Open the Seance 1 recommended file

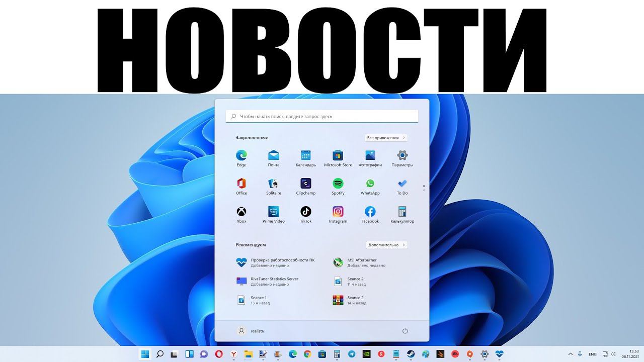click(x=253, y=300)
